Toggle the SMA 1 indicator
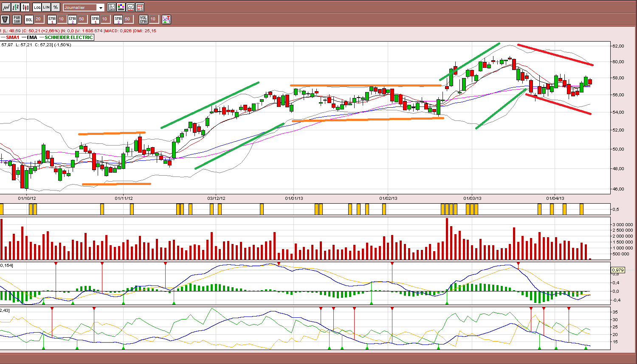The height and width of the screenshot is (364, 637). click(x=95, y=20)
